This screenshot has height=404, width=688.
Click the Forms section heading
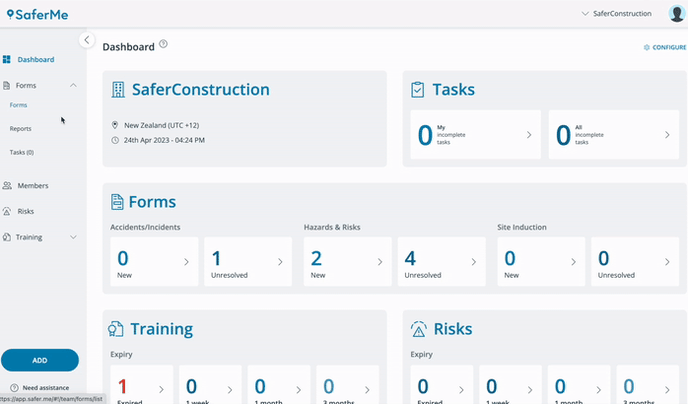click(x=152, y=202)
